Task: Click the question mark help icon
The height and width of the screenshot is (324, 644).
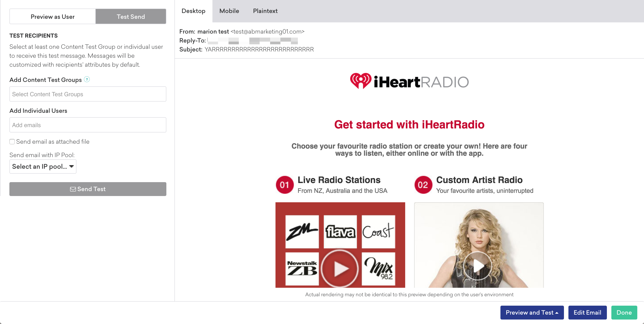Action: click(87, 79)
